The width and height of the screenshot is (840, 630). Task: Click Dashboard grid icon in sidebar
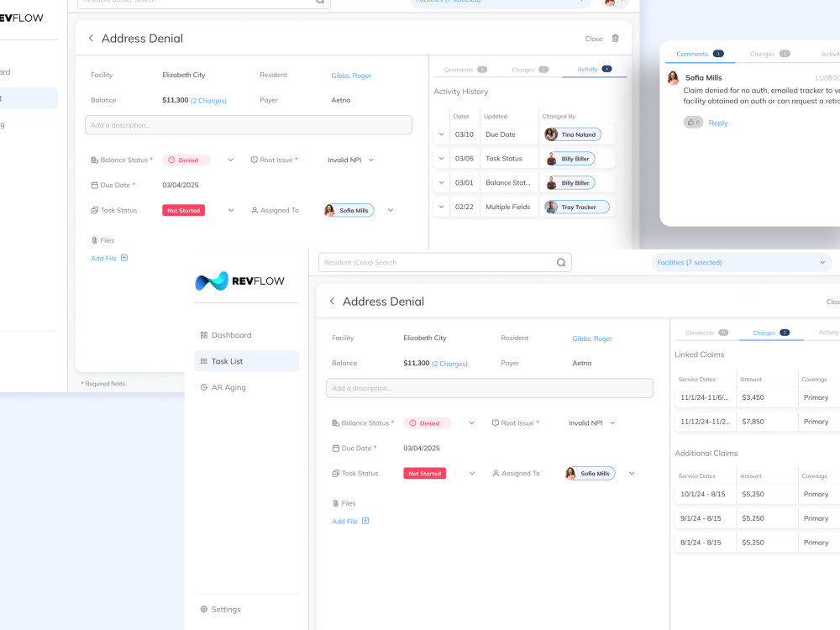click(x=203, y=335)
